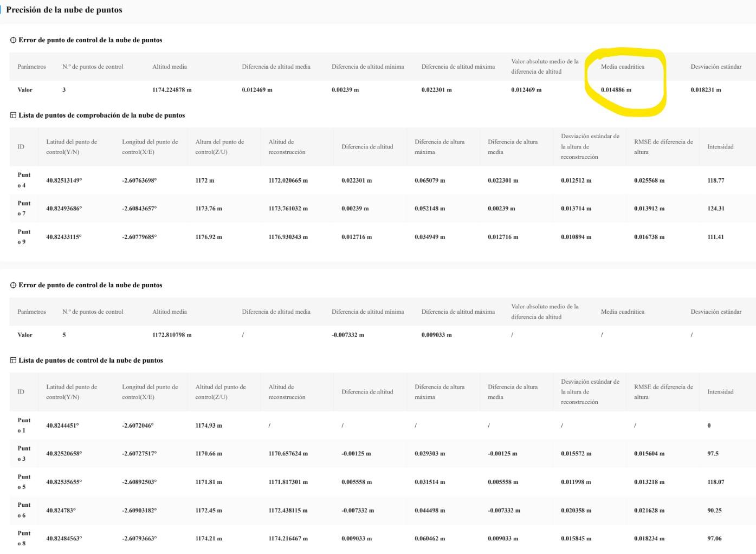Click the highlighted Media cuadrática value 0.014886 m

click(x=616, y=90)
